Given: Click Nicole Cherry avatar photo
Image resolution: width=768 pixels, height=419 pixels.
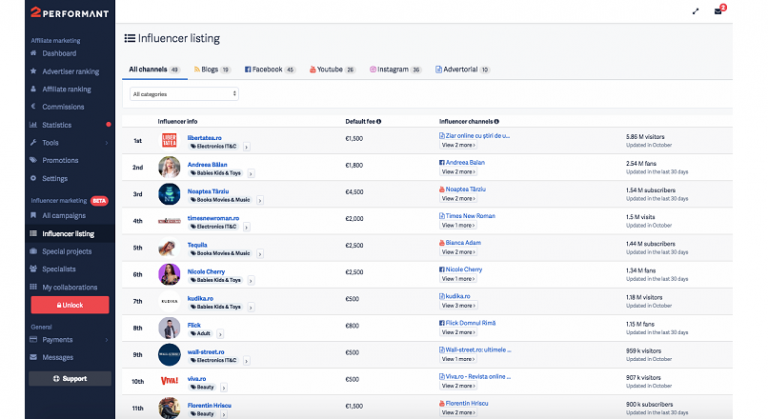Looking at the screenshot, I should pyautogui.click(x=169, y=274).
